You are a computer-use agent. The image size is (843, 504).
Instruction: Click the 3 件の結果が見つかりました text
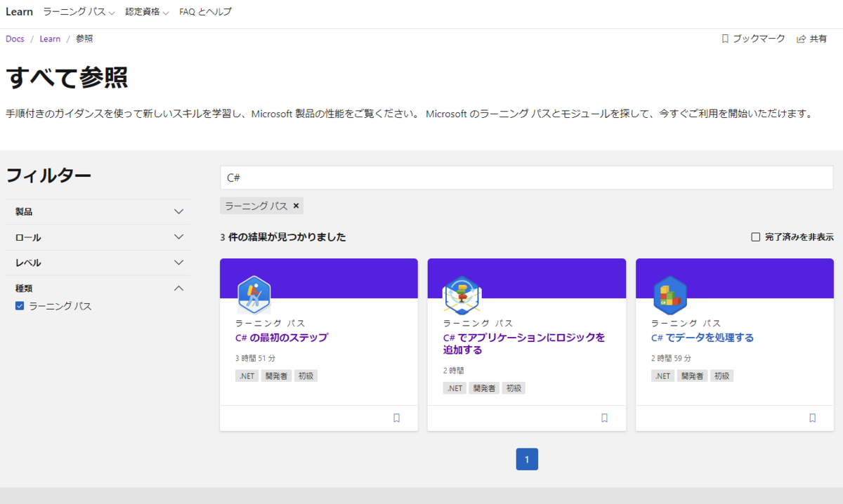[283, 237]
